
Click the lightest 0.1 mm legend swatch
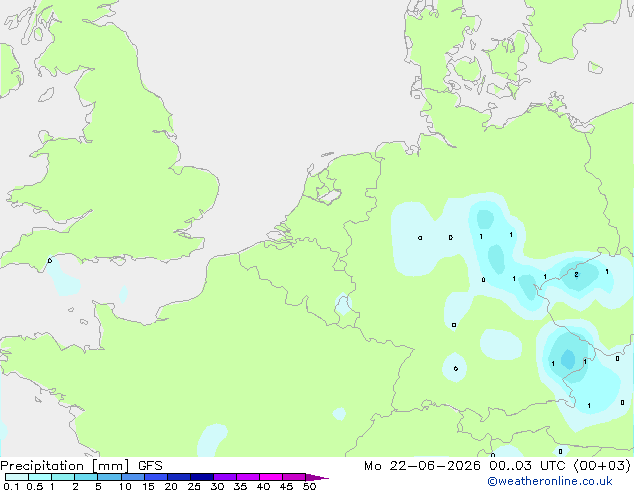17,477
